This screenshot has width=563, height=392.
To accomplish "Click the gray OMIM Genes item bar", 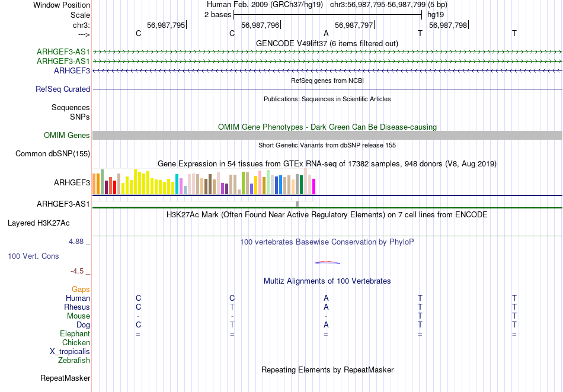I will tap(327, 135).
